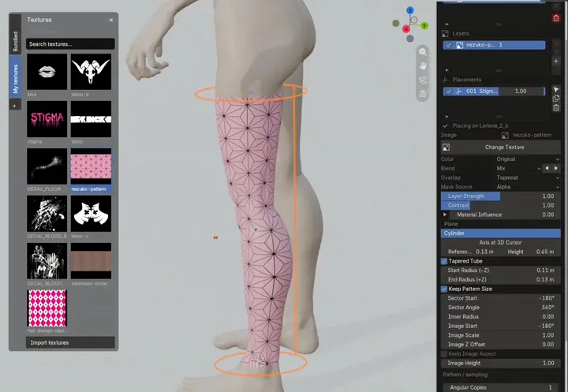Screen dimensions: 568x392
Task: Open the Overlap Topmost dropdown
Action: 528,178
